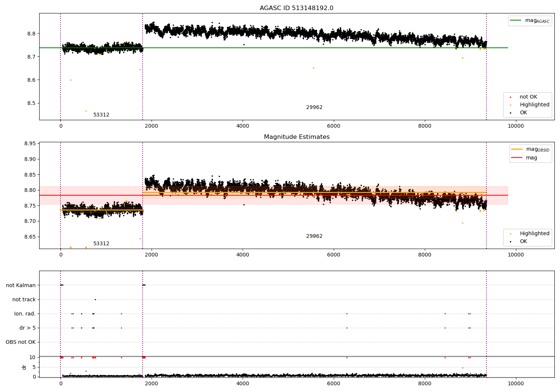Image resolution: width=560 pixels, height=392 pixels.
Task: Click 'OK' entry in the middle plot legend
Action: (523, 242)
